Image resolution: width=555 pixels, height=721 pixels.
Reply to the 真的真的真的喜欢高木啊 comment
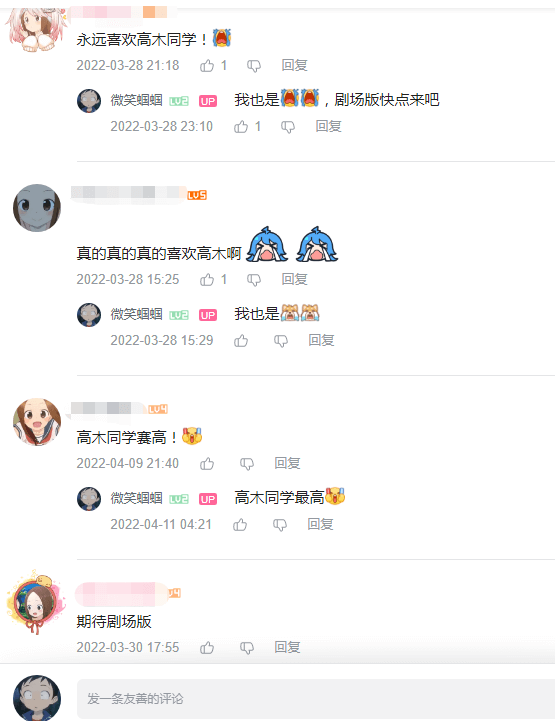[294, 279]
